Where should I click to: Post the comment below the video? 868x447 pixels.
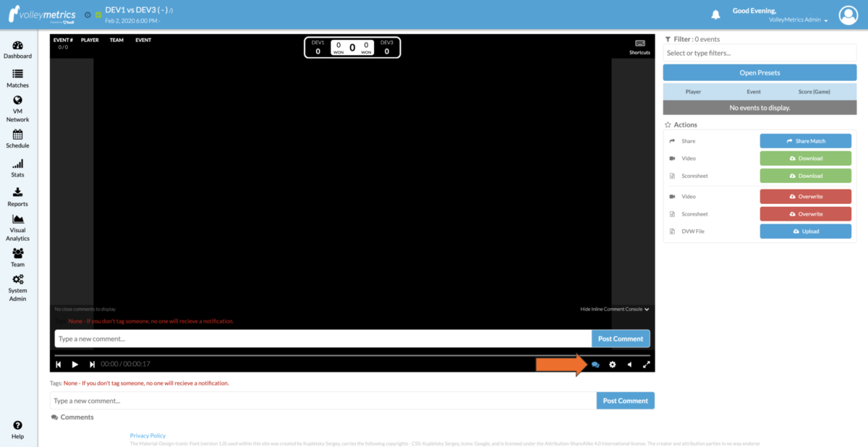pyautogui.click(x=626, y=401)
